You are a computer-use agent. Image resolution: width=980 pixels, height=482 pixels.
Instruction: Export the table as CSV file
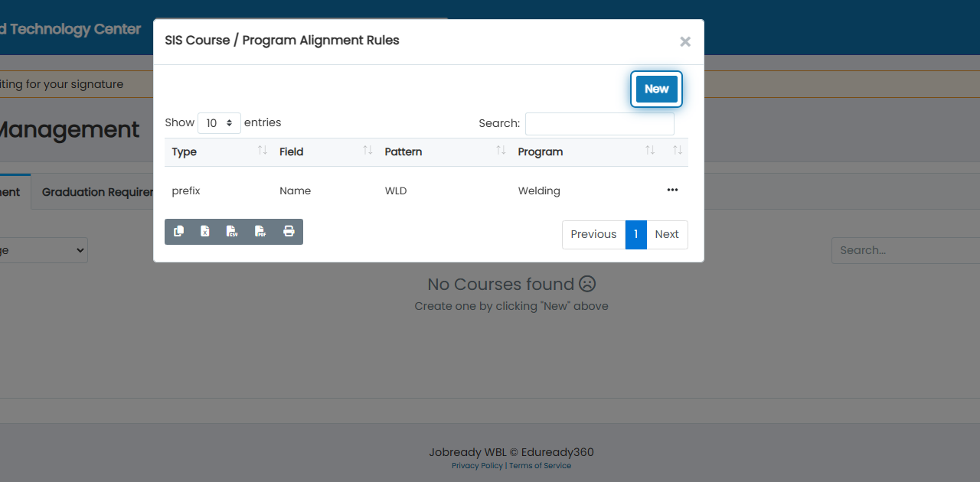pyautogui.click(x=233, y=232)
